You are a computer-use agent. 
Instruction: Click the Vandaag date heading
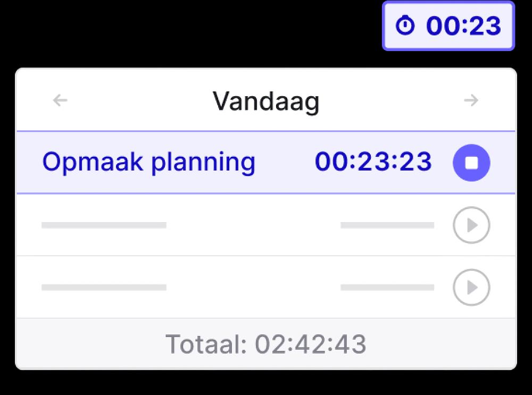266,100
